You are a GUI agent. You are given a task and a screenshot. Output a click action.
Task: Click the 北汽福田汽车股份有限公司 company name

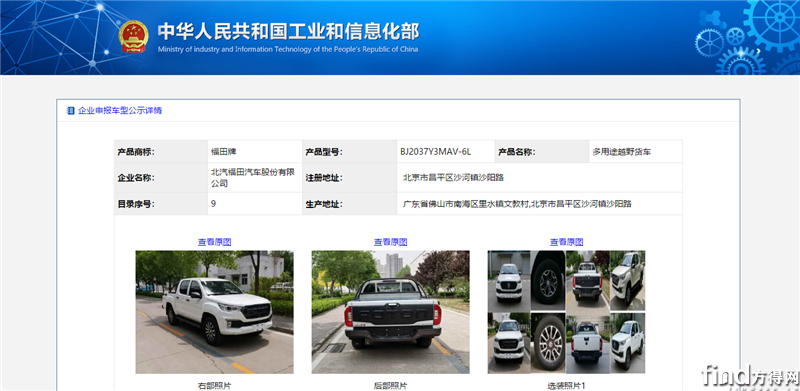pyautogui.click(x=253, y=178)
